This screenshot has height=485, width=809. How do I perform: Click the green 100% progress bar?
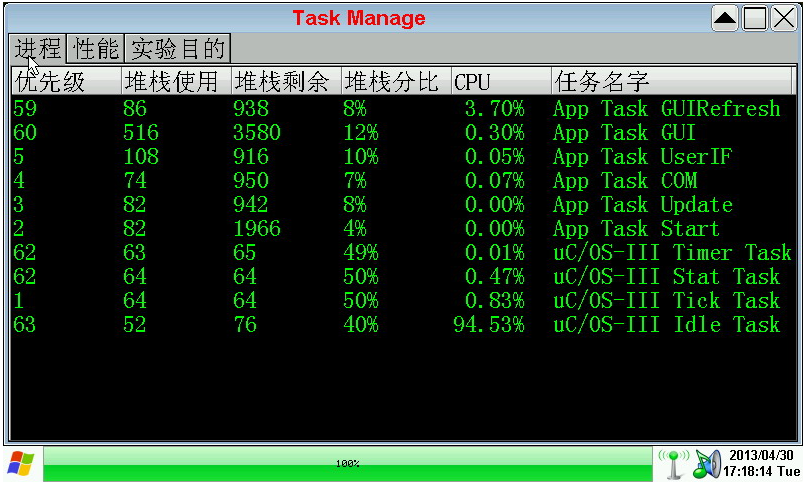348,463
